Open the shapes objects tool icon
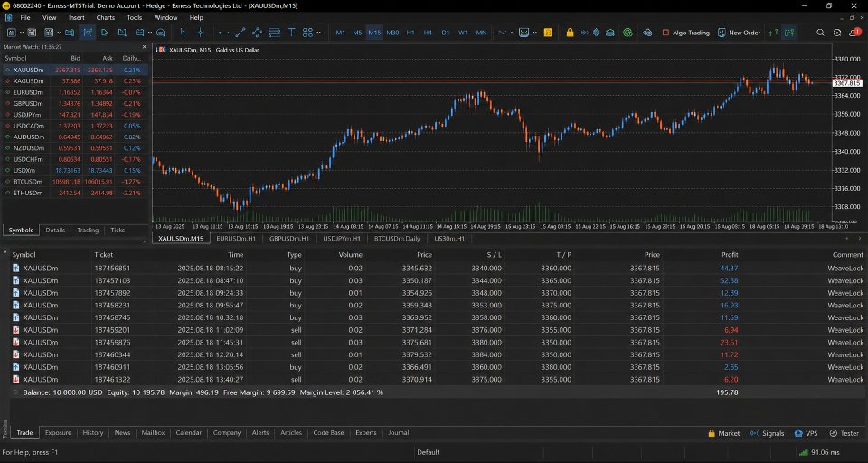Screen dimensions: 868x463 307,33
